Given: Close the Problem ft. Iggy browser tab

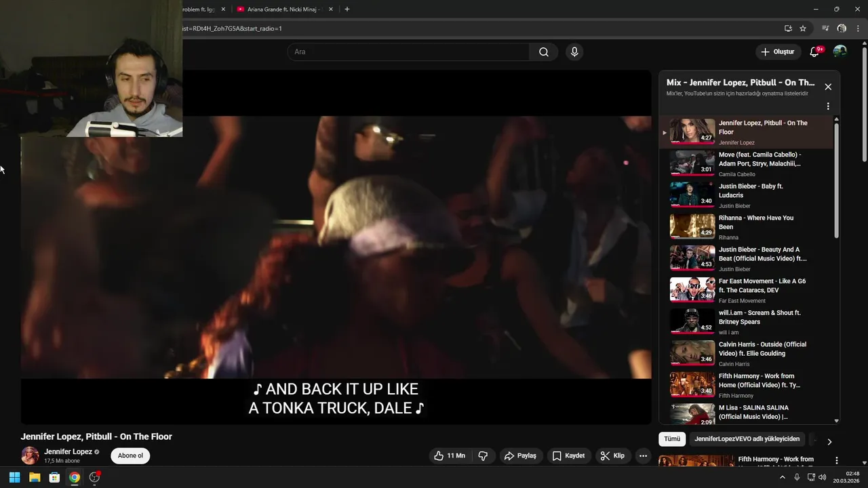Looking at the screenshot, I should pyautogui.click(x=223, y=9).
